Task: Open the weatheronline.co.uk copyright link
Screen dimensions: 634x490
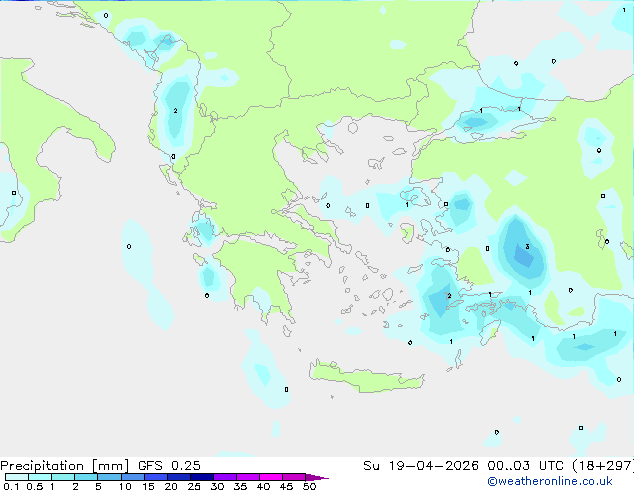Action: (550, 481)
